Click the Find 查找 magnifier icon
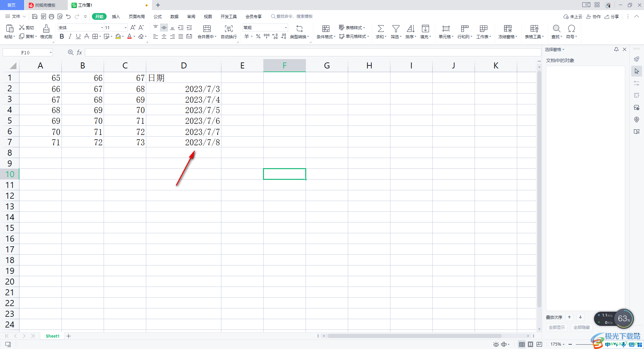The height and width of the screenshot is (349, 644). coord(556,29)
